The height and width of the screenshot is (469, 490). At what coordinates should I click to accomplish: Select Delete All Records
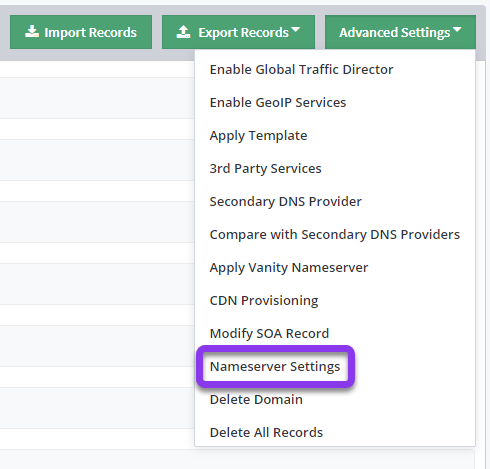click(266, 432)
